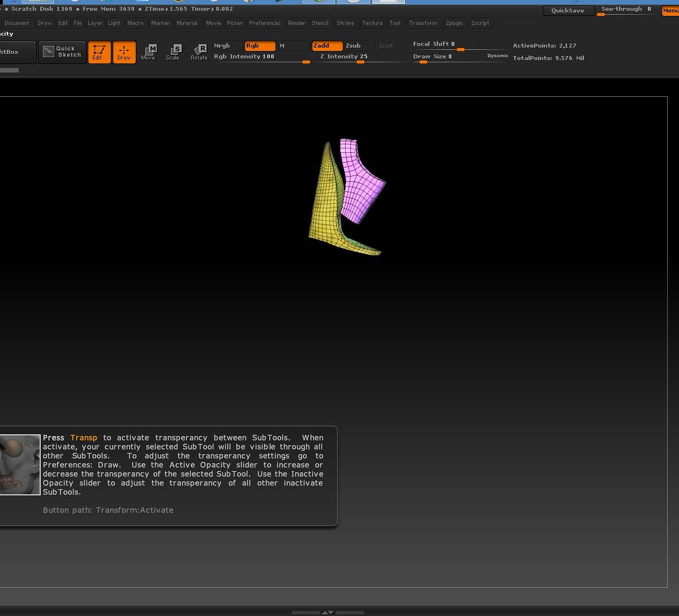Click the ActivePoints count readout
The height and width of the screenshot is (616, 679).
tap(544, 46)
